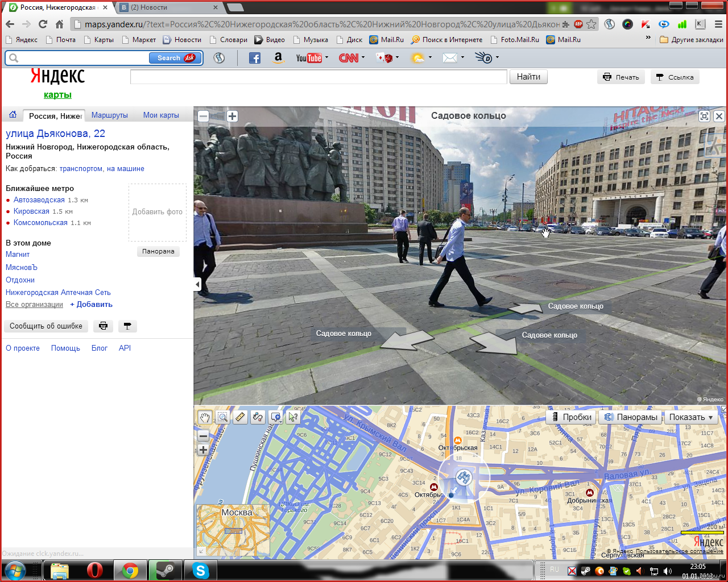
Task: Expand the bookmarks overflow chevron
Action: click(648, 38)
